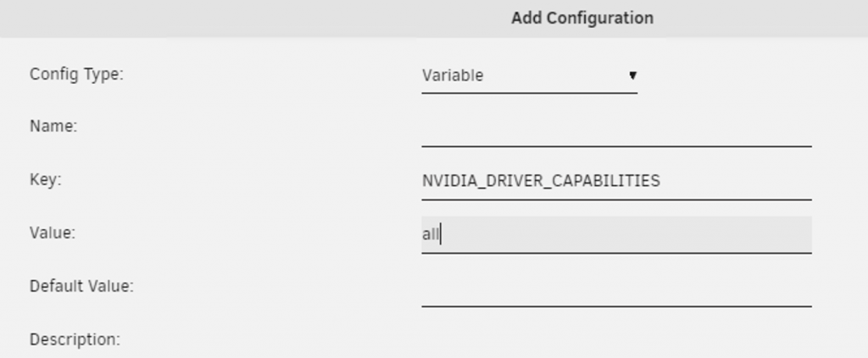Click the Value field containing 'all'
Image resolution: width=868 pixels, height=358 pixels.
coord(615,234)
